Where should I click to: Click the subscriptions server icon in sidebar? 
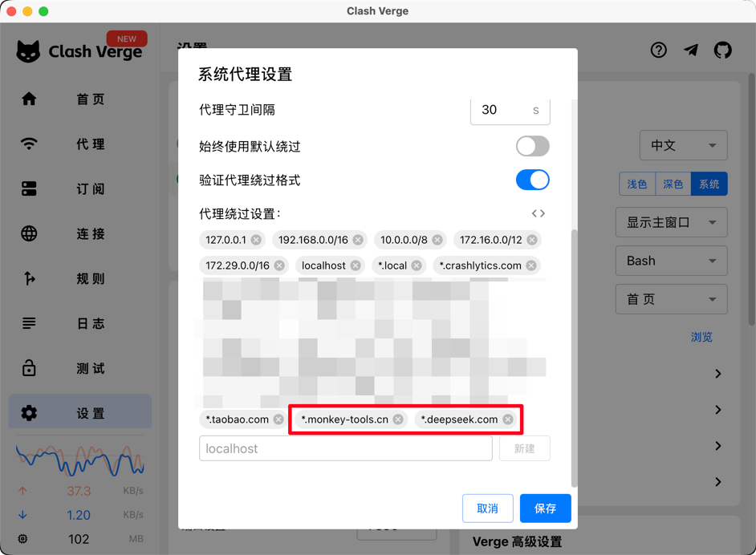coord(29,188)
